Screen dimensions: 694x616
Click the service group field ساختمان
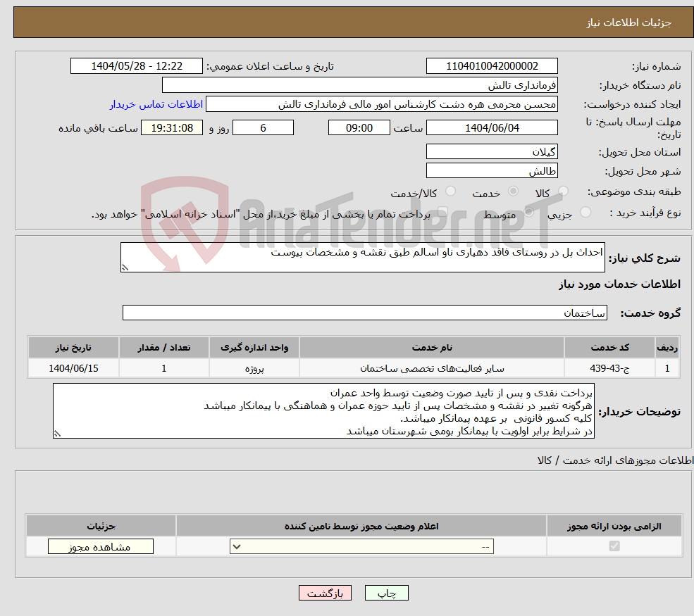[365, 313]
